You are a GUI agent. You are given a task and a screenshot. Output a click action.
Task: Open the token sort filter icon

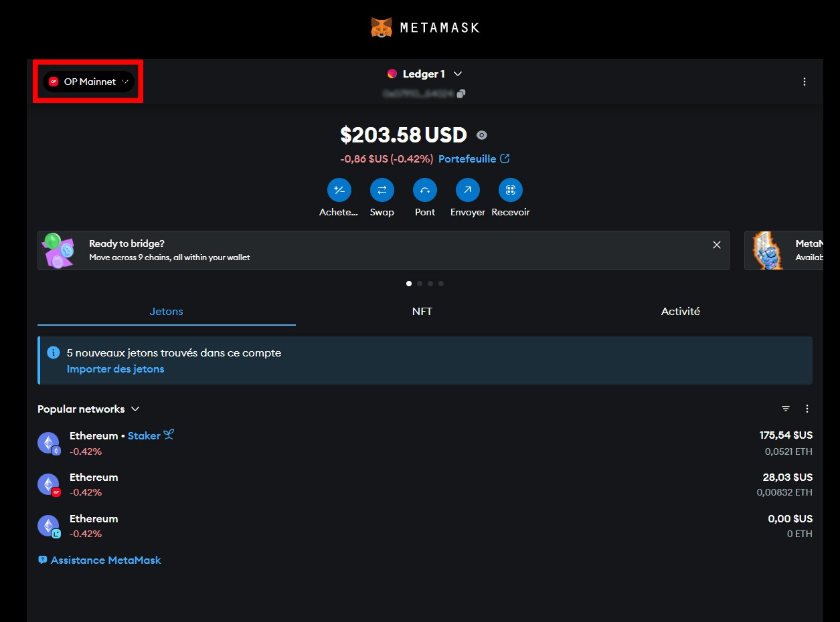point(786,409)
